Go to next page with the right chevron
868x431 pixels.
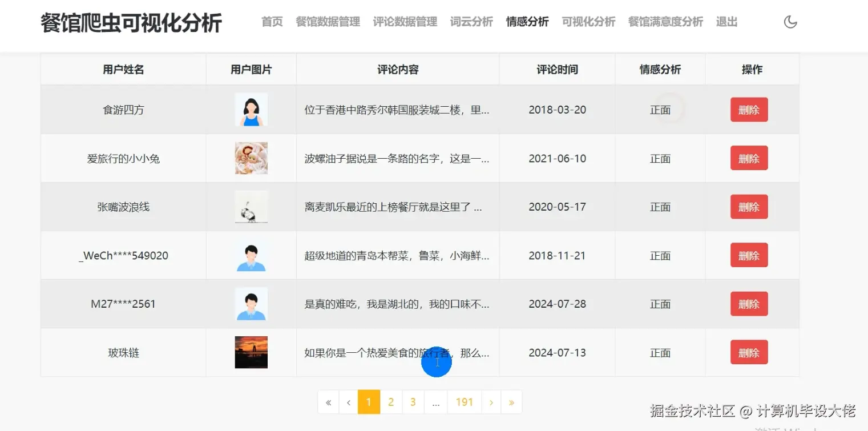pyautogui.click(x=491, y=401)
